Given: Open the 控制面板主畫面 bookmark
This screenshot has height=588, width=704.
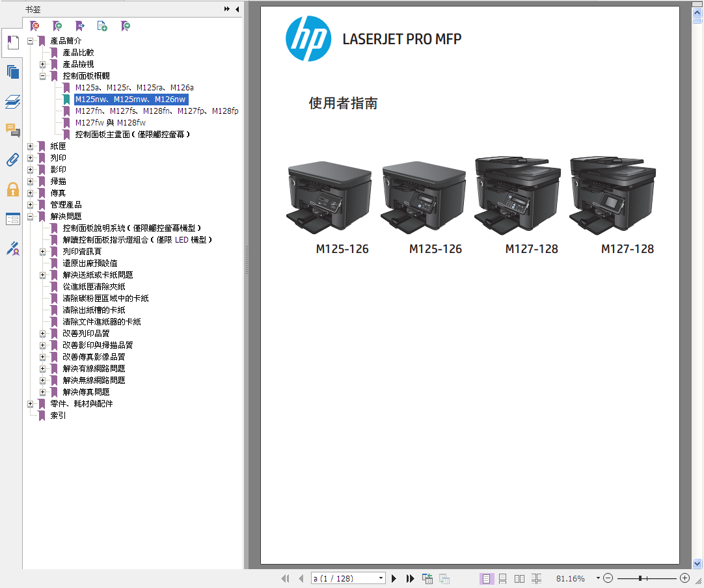Looking at the screenshot, I should coord(133,134).
